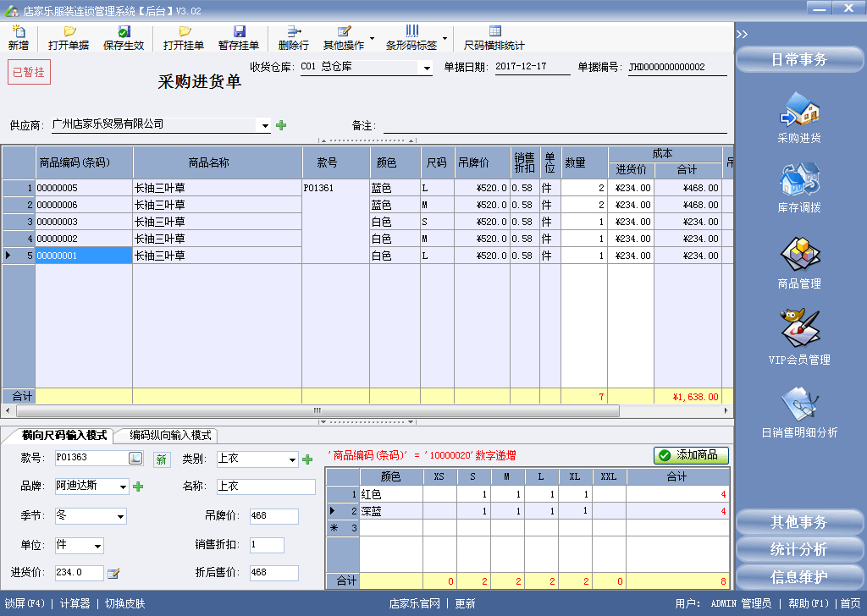Open a held order via 打开挂单
This screenshot has height=616, width=867.
184,37
